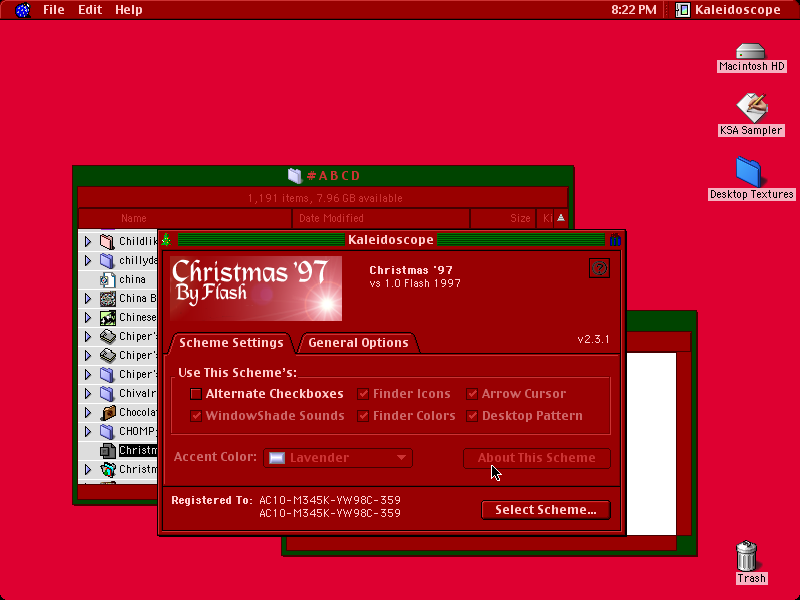Image resolution: width=800 pixels, height=600 pixels.
Task: Open the File menu
Action: pos(54,10)
